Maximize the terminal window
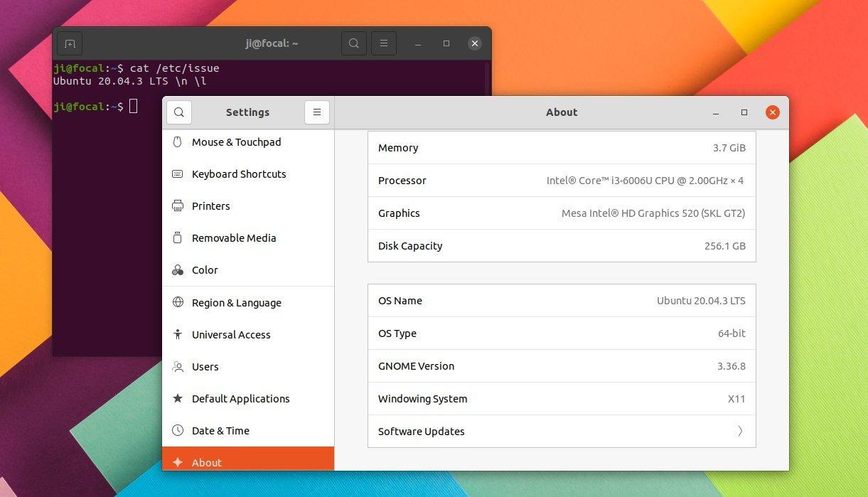868x497 pixels. pyautogui.click(x=446, y=43)
